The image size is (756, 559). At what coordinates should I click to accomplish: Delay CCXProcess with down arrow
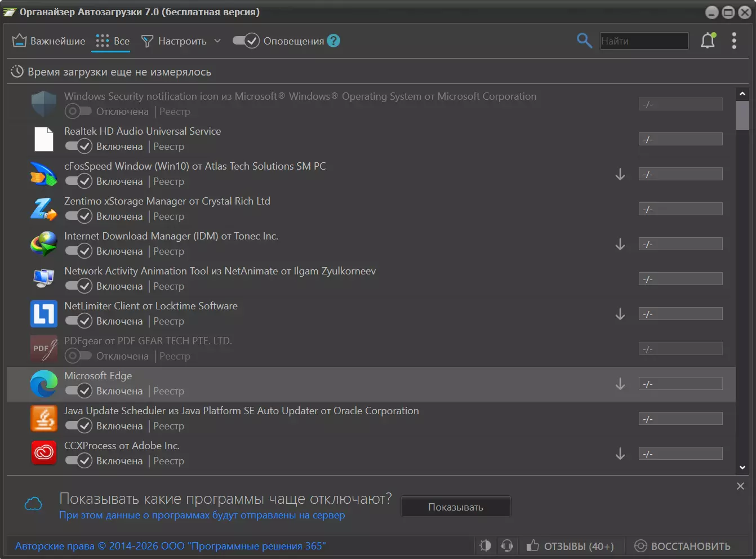[620, 454]
